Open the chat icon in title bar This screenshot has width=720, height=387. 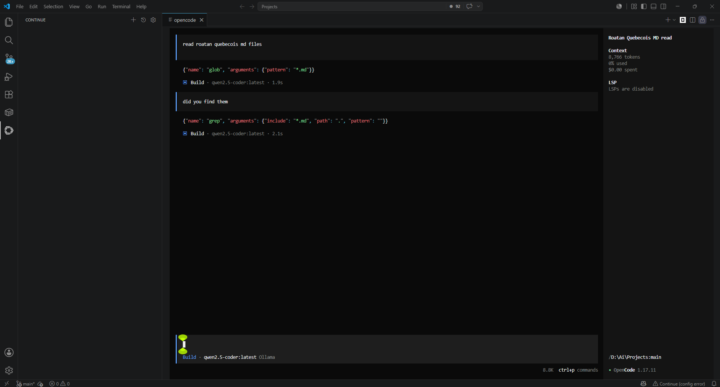tap(469, 6)
